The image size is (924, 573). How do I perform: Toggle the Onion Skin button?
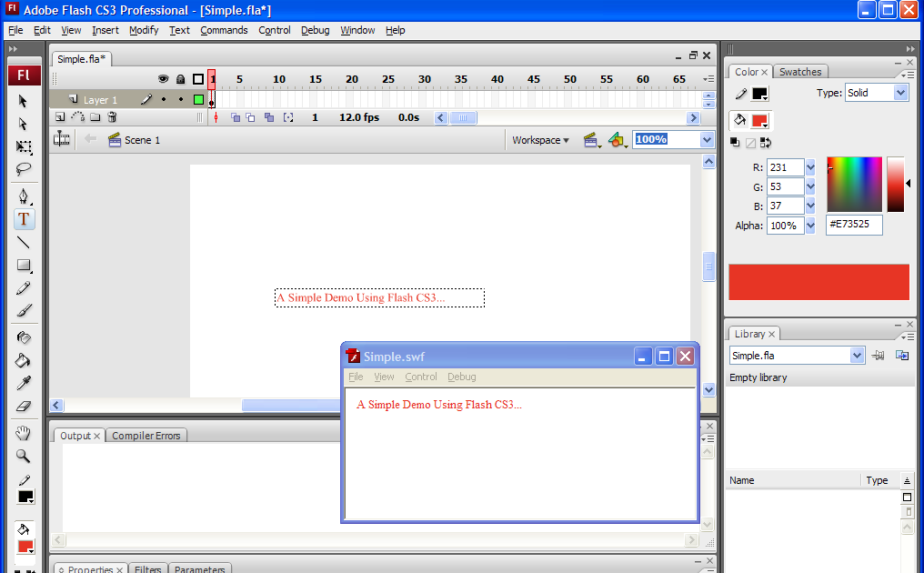[236, 117]
